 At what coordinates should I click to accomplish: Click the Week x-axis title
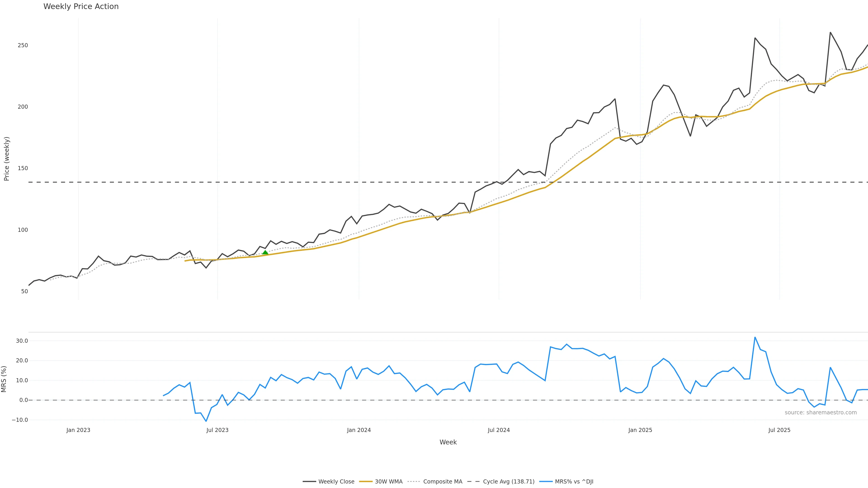tap(448, 442)
